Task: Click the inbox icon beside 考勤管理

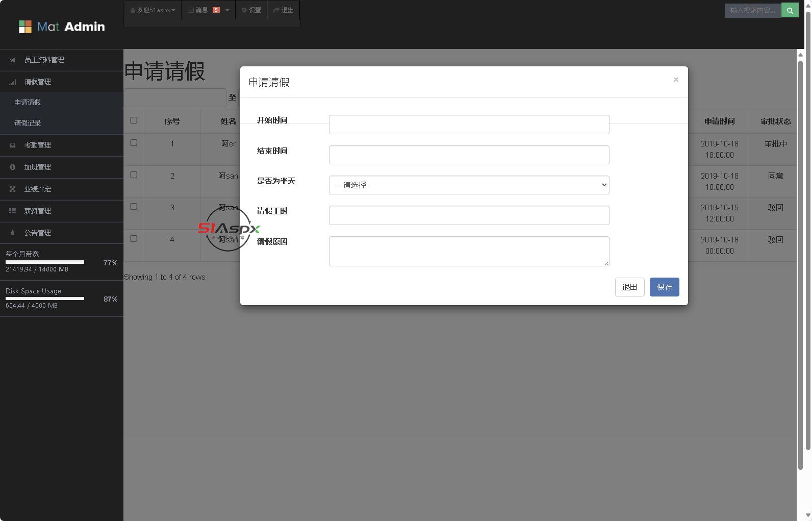Action: pyautogui.click(x=13, y=145)
